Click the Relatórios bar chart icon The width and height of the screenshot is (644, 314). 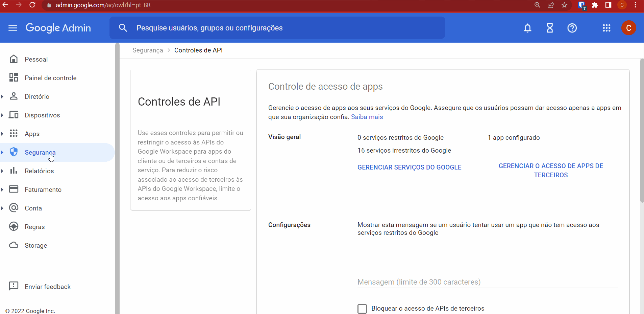click(14, 171)
